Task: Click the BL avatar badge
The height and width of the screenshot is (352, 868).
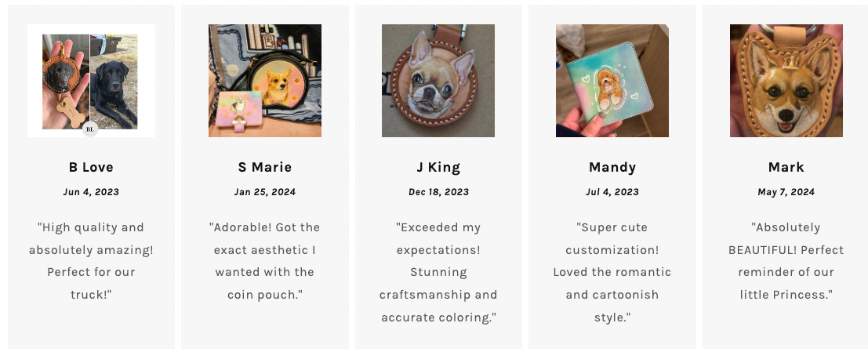Action: [x=90, y=129]
